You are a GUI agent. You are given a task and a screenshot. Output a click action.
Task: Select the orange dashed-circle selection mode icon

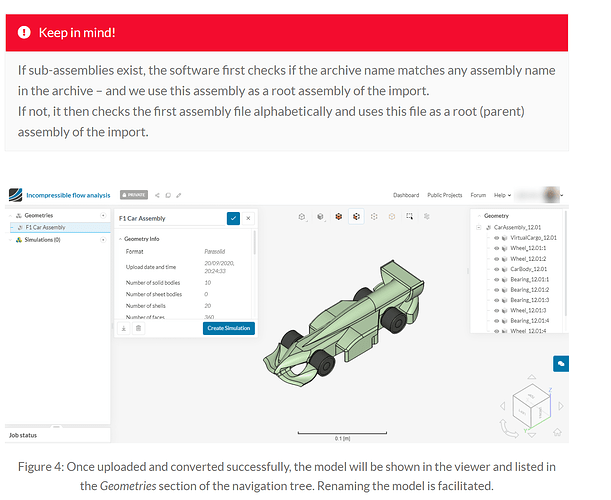pyautogui.click(x=392, y=217)
